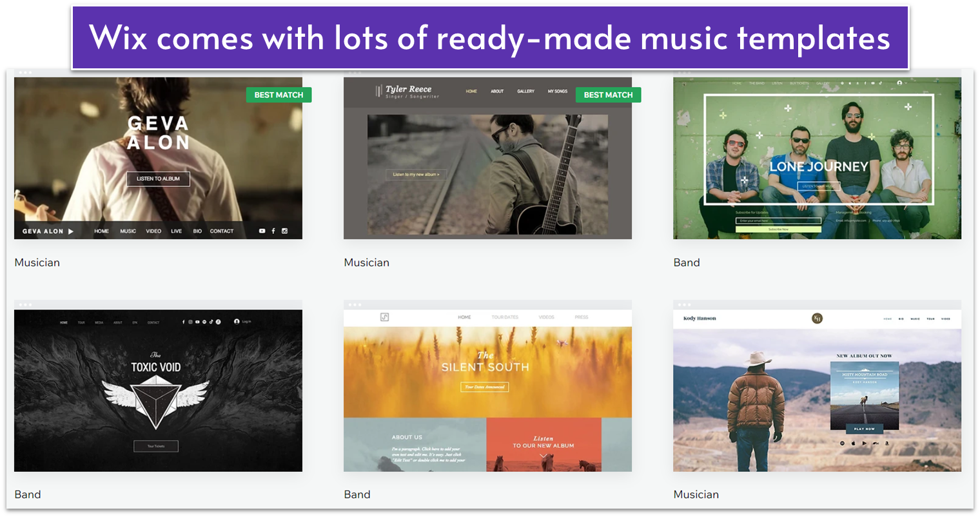The height and width of the screenshot is (517, 980).
Task: Select LIVE in Geva Alon footer menu
Action: (x=176, y=231)
